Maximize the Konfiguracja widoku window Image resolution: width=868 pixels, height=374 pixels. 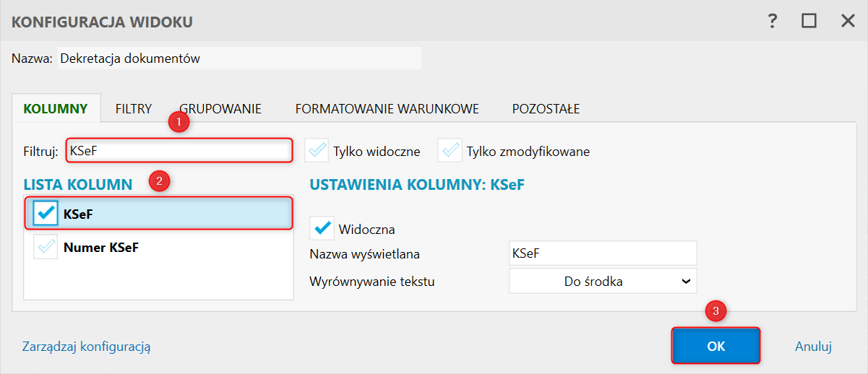coord(809,22)
